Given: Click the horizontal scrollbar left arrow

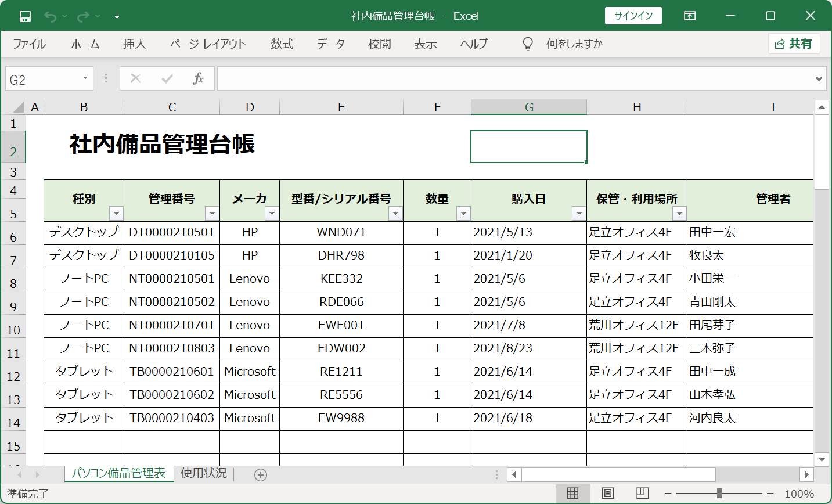Looking at the screenshot, I should (x=514, y=475).
